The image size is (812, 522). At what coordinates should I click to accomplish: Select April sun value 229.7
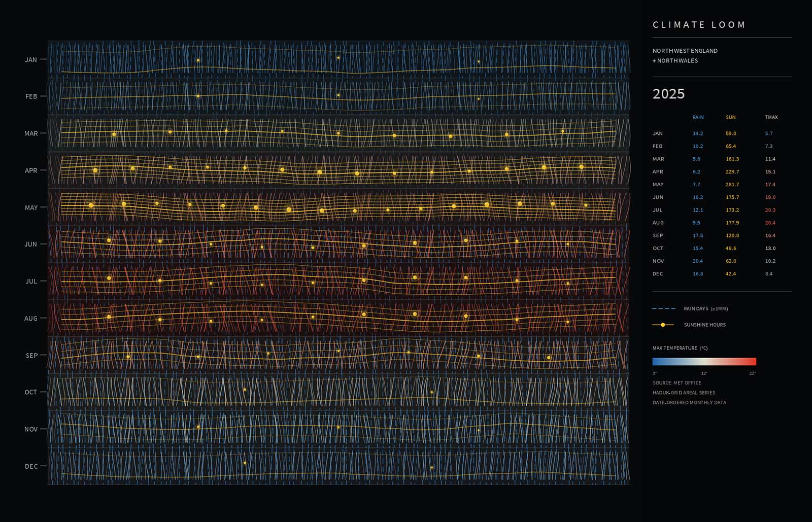click(x=732, y=172)
